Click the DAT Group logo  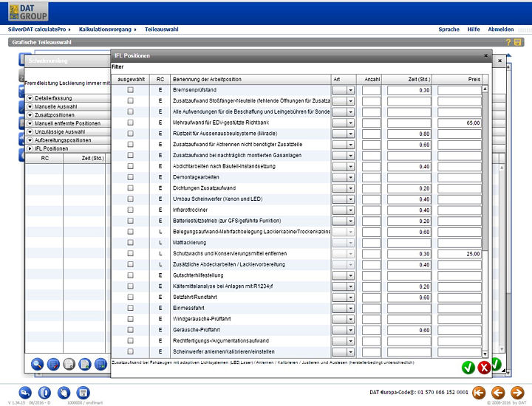(x=28, y=12)
